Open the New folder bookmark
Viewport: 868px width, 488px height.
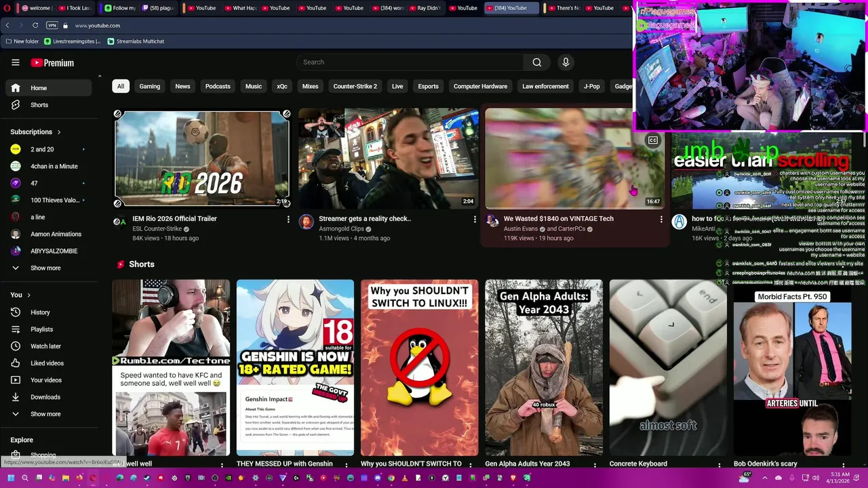pos(22,41)
